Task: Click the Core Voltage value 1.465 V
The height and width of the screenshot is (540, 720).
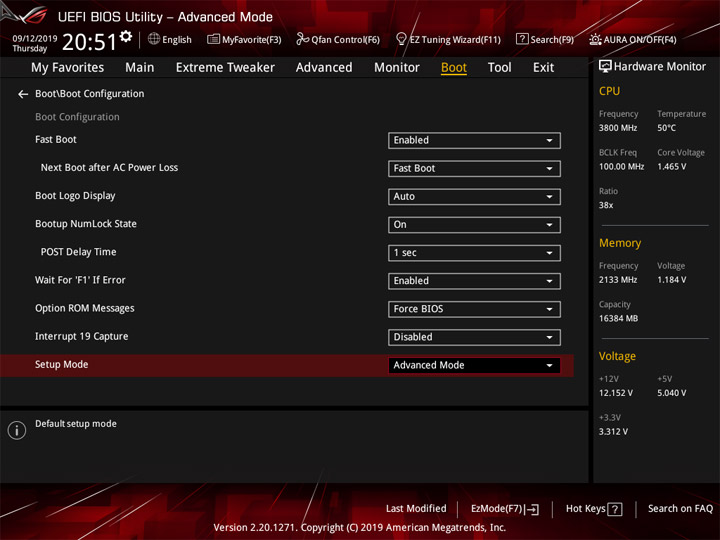Action: 671,167
